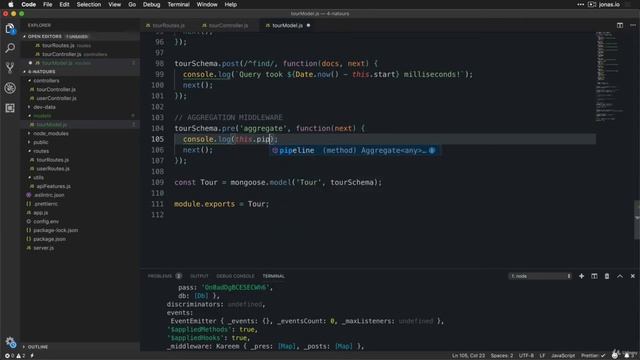Open the Terminal menu
Viewport: 640px width, 360px height.
178,4
